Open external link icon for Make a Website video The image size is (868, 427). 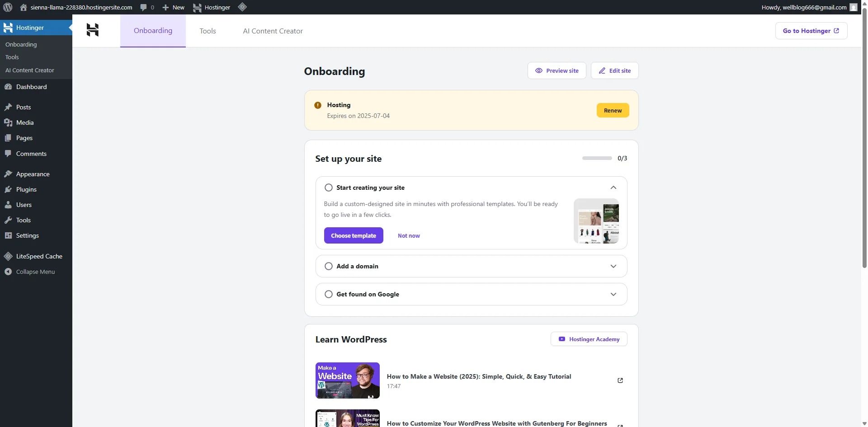point(620,380)
